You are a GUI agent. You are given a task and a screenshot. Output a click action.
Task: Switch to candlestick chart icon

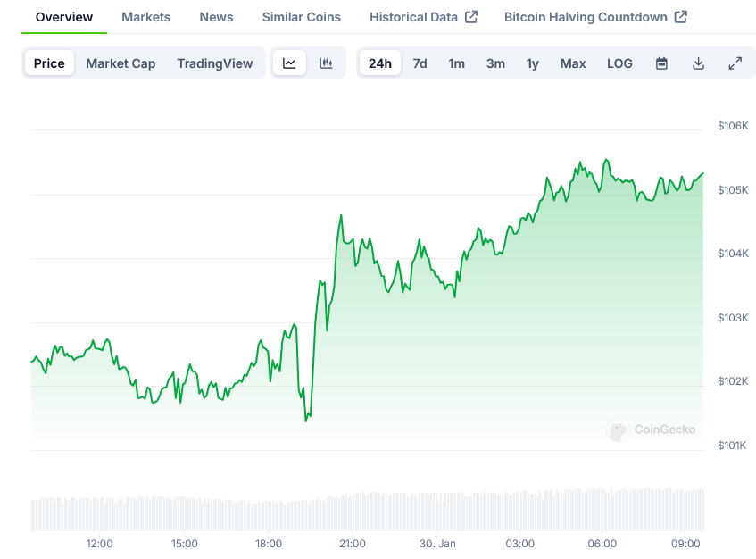point(326,63)
